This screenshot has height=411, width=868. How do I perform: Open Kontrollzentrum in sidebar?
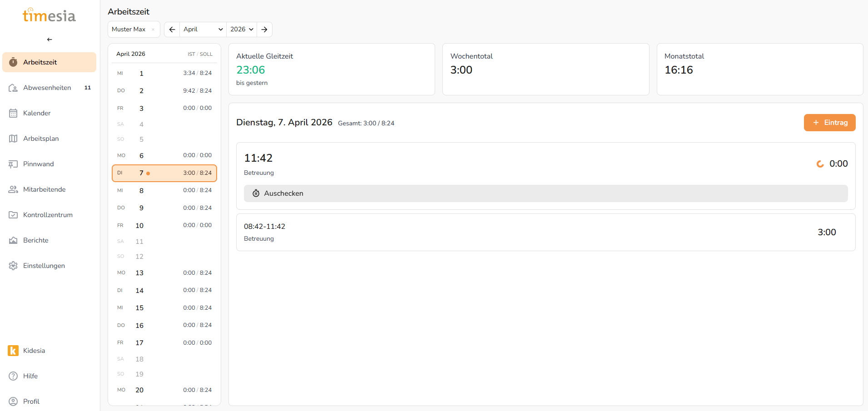point(48,215)
